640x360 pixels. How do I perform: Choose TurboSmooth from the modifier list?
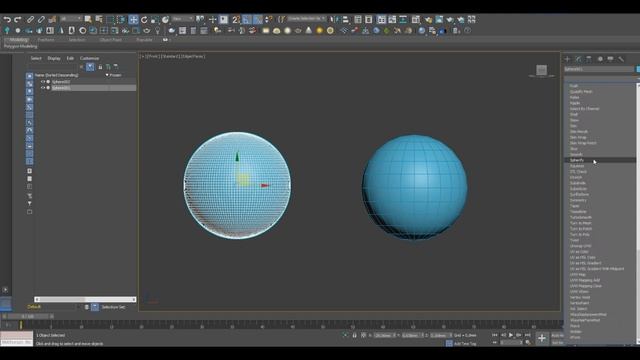click(x=581, y=217)
